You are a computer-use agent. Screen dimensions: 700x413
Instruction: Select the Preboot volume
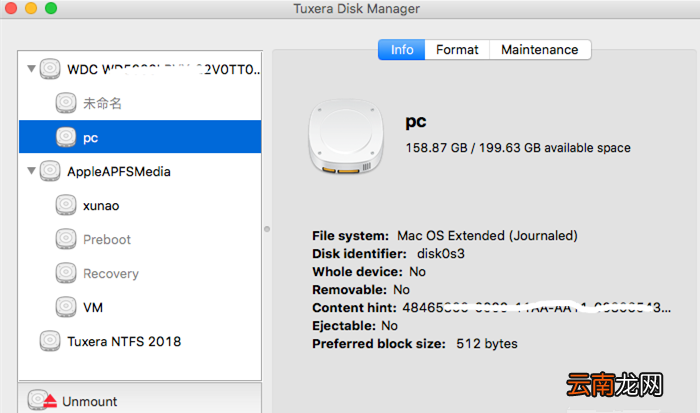[140, 239]
